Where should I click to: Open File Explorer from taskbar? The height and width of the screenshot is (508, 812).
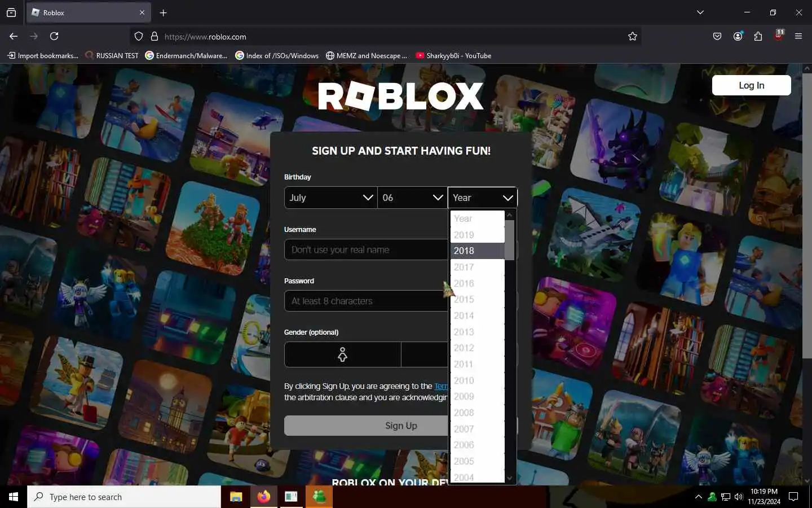click(236, 497)
